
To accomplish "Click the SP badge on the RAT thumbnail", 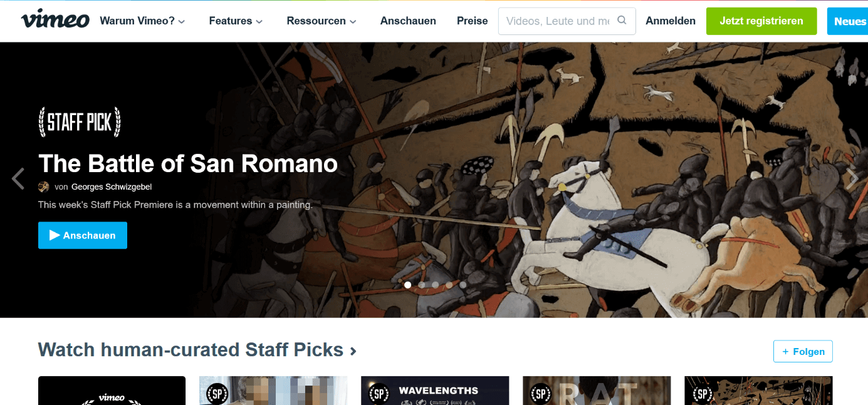I will [541, 394].
